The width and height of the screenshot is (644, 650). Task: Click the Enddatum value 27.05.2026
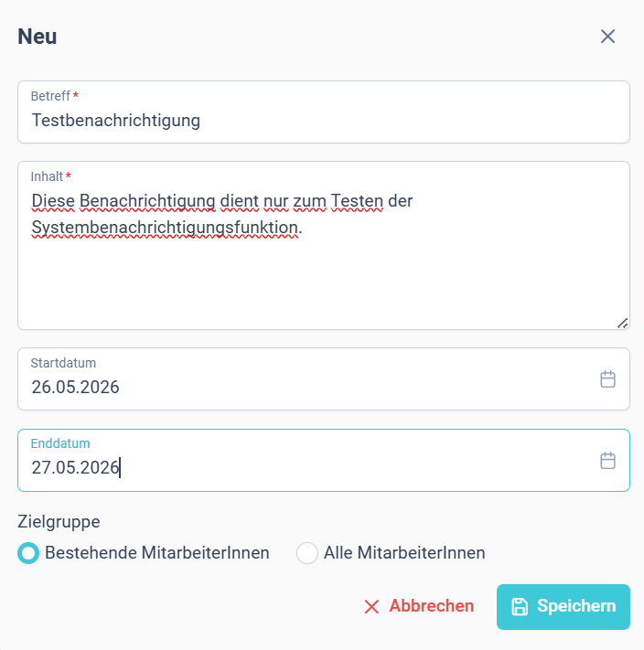coord(75,467)
